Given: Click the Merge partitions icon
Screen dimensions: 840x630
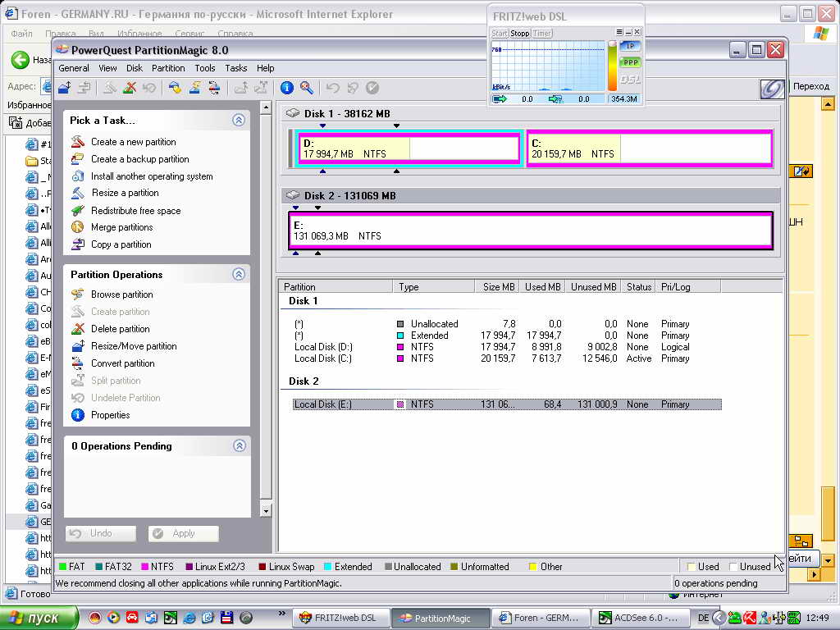Looking at the screenshot, I should [78, 227].
